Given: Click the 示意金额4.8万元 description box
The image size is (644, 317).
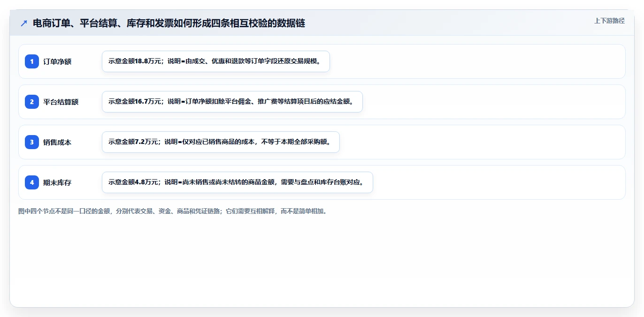Looking at the screenshot, I should coord(238,182).
